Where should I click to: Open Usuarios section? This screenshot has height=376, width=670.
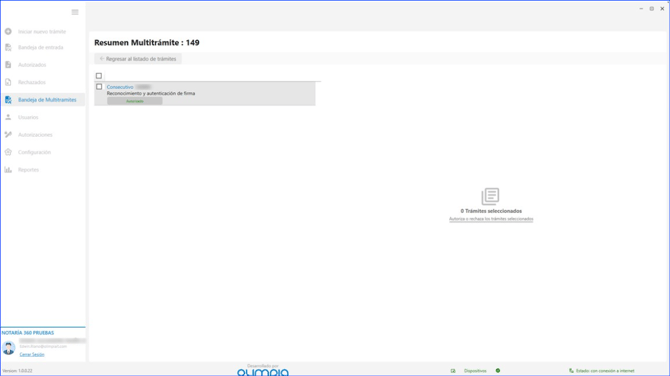(28, 117)
